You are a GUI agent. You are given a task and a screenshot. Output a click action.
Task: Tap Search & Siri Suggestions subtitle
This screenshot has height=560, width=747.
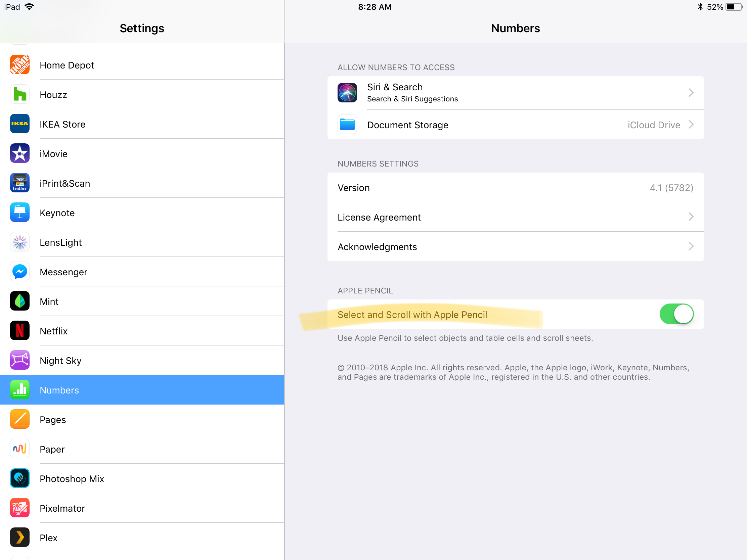412,99
